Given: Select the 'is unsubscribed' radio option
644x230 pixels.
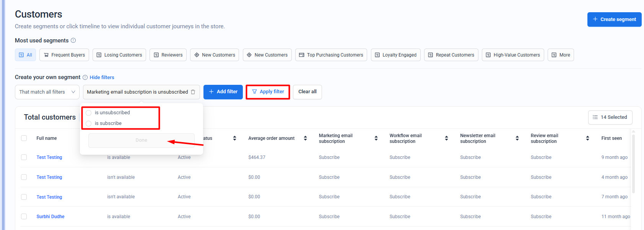Looking at the screenshot, I should 89,113.
